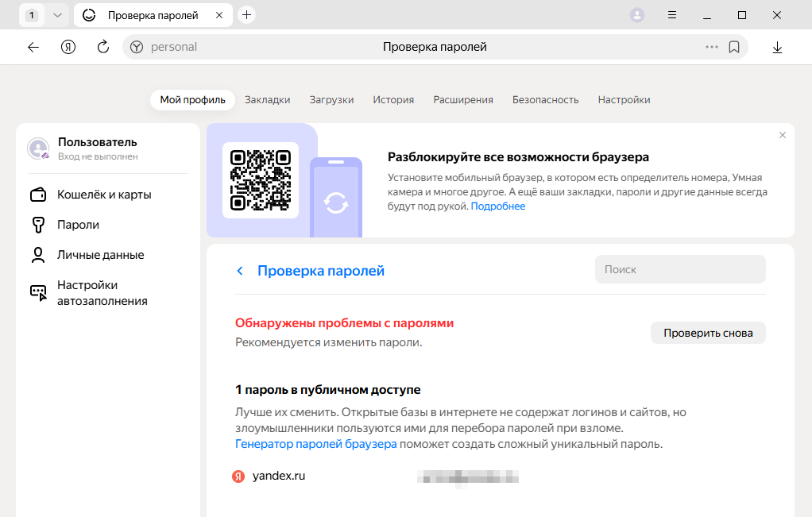Click the Кошелёк и карты wallet icon
812x517 pixels.
click(38, 195)
